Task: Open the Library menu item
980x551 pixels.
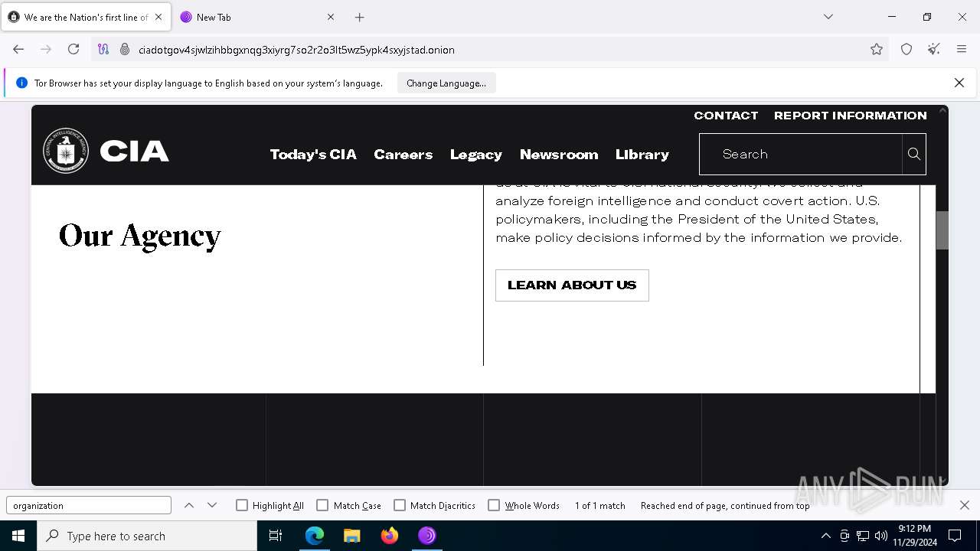Action: [642, 154]
